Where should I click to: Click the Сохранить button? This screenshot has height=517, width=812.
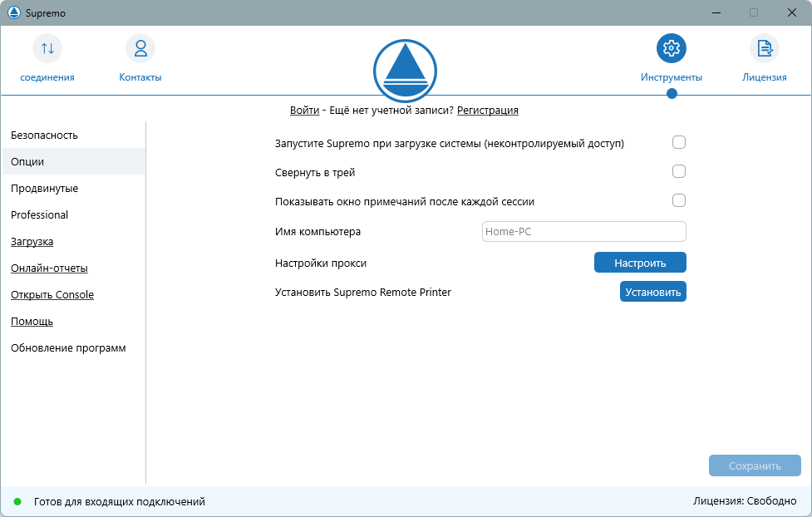[755, 465]
